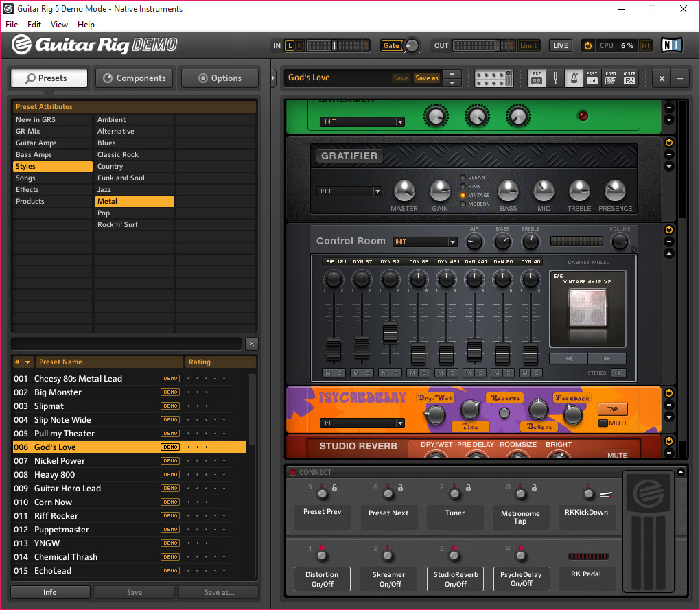This screenshot has width=700, height=610.
Task: Click the Native Instruments NI logo
Action: coord(671,45)
